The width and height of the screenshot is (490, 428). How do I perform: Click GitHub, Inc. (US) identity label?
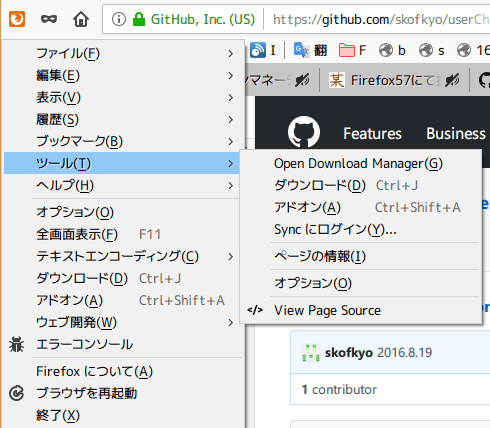203,20
